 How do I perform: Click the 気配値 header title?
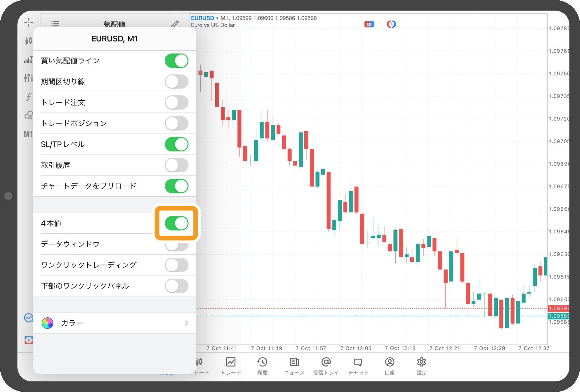coord(114,24)
